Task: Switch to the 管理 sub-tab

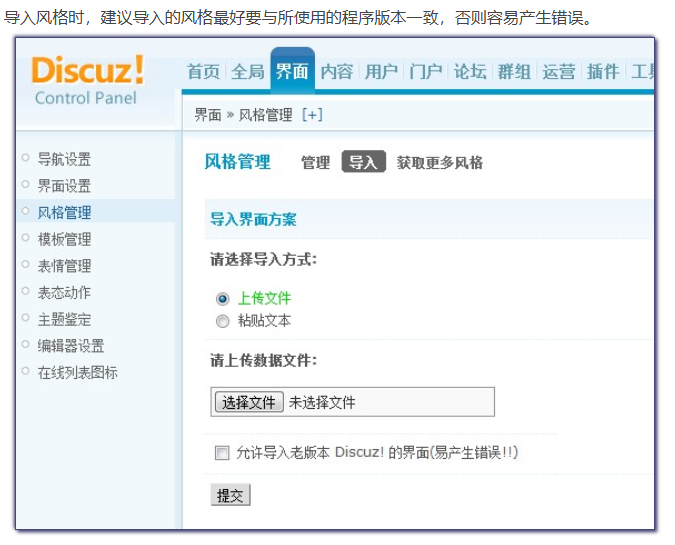Action: pos(315,162)
